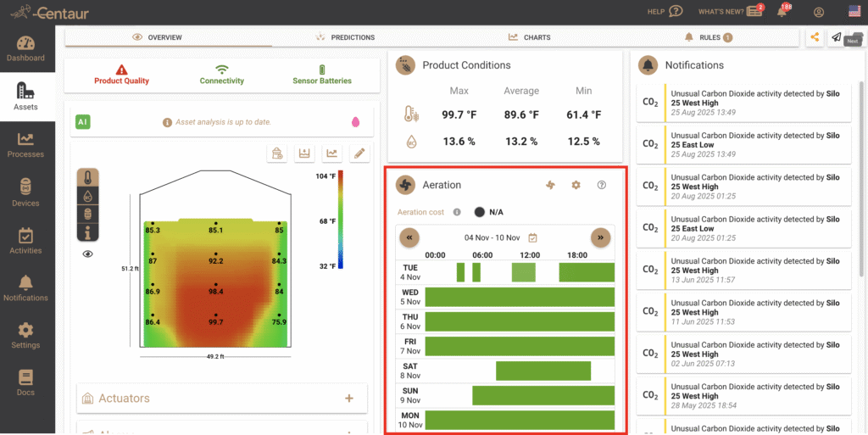The height and width of the screenshot is (435, 868).
Task: Click the paper plane send icon
Action: (x=836, y=37)
